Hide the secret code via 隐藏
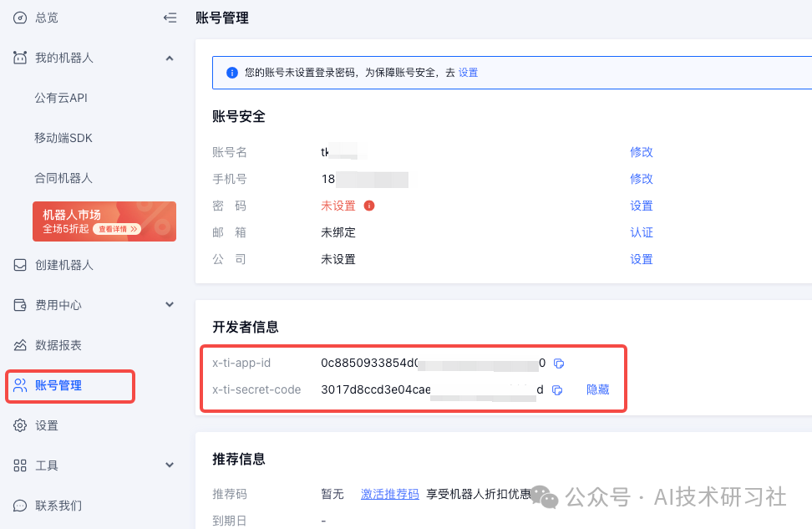The width and height of the screenshot is (812, 529). [598, 390]
